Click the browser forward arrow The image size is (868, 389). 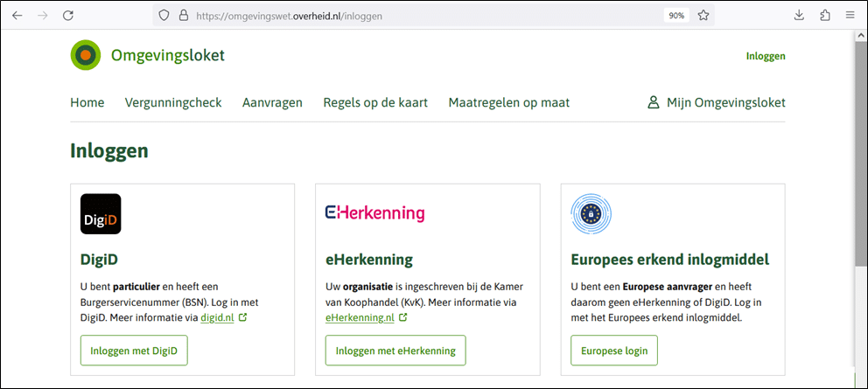click(x=43, y=16)
